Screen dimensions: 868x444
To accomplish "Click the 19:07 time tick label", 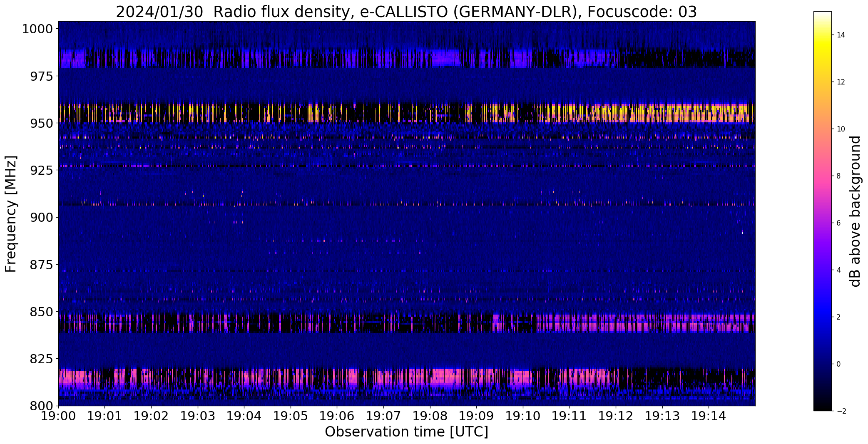I will pos(383,416).
